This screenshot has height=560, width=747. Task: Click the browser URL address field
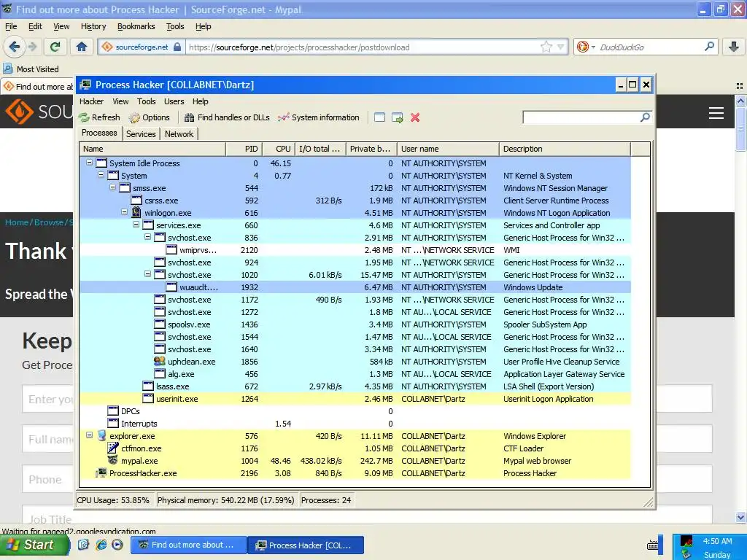(x=363, y=47)
